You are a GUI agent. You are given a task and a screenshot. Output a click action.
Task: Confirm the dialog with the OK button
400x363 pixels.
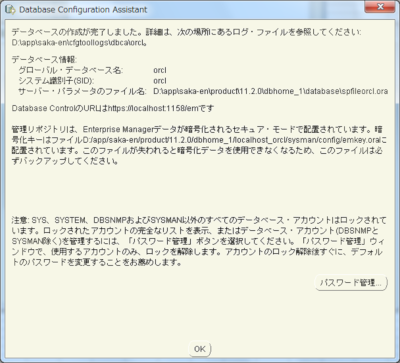[200, 349]
